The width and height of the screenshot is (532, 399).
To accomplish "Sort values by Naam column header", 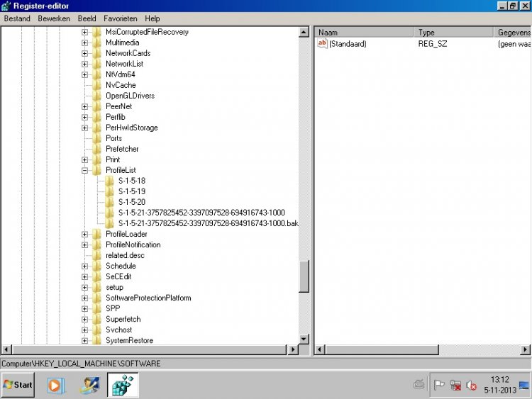I will [x=364, y=33].
